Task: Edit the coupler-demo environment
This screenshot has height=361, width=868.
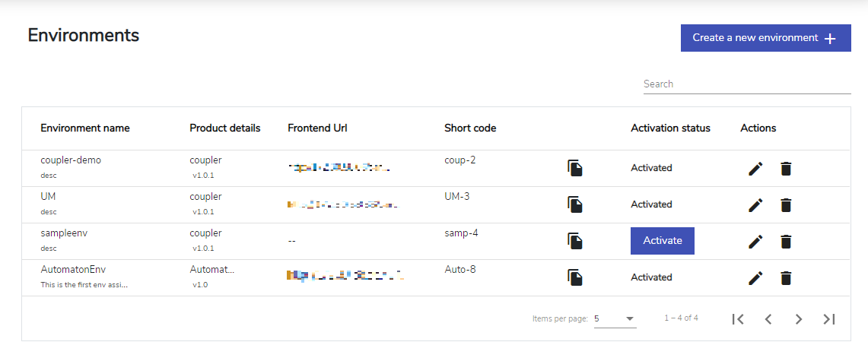Action: (755, 169)
